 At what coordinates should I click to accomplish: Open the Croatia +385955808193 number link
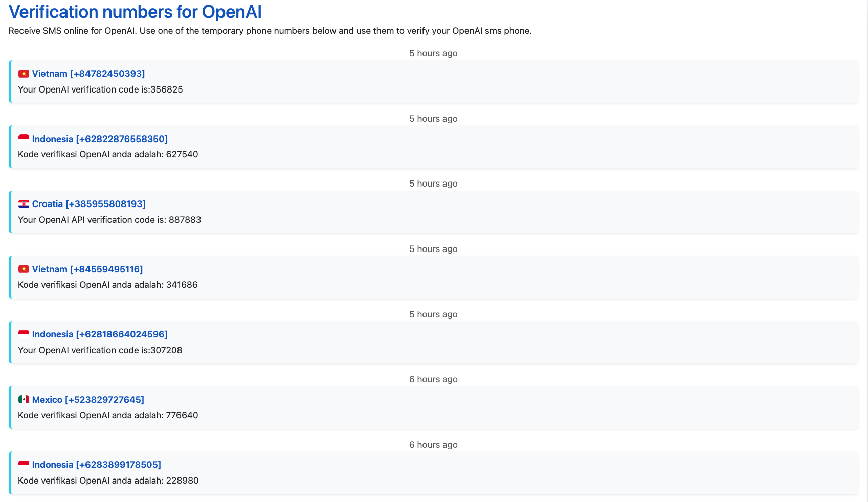(x=89, y=204)
